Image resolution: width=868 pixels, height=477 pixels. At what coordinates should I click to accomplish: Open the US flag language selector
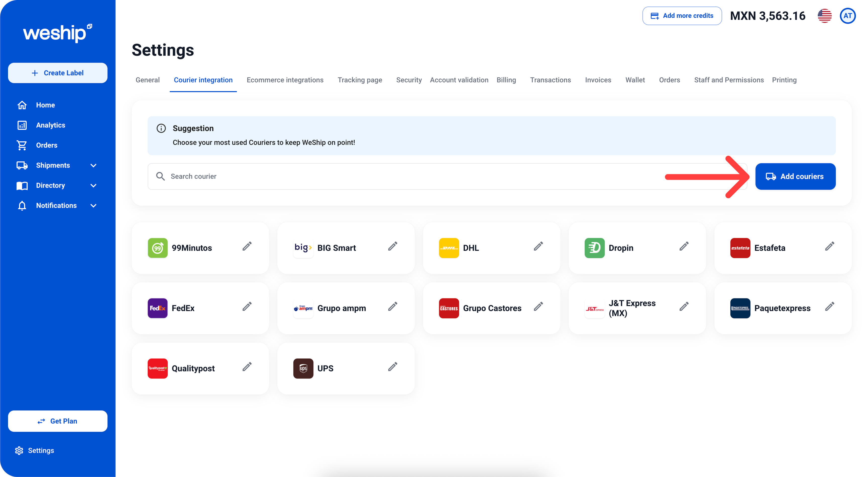[825, 16]
